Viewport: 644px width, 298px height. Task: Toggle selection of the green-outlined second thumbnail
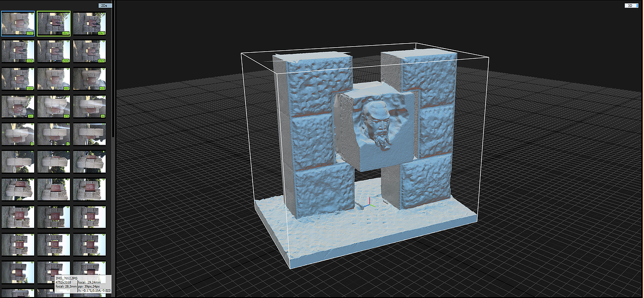pos(54,23)
